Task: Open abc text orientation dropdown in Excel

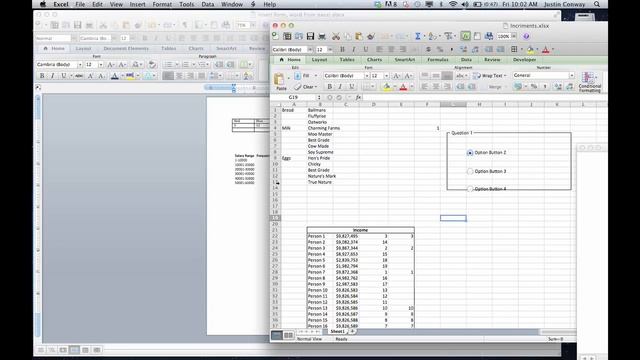Action: coord(462,76)
